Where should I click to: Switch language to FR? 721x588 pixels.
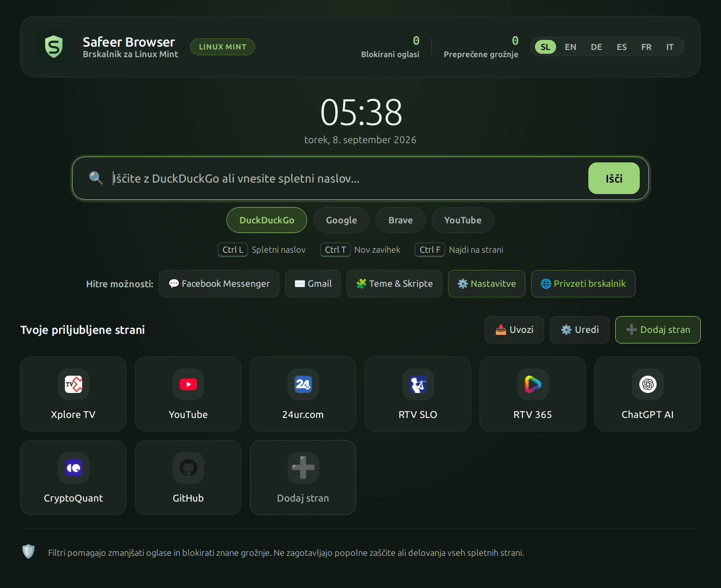646,47
